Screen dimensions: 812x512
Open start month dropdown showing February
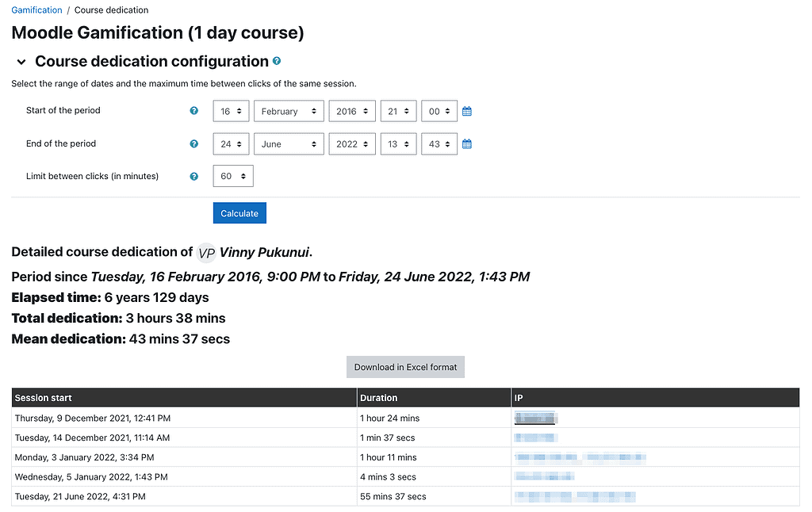(289, 111)
